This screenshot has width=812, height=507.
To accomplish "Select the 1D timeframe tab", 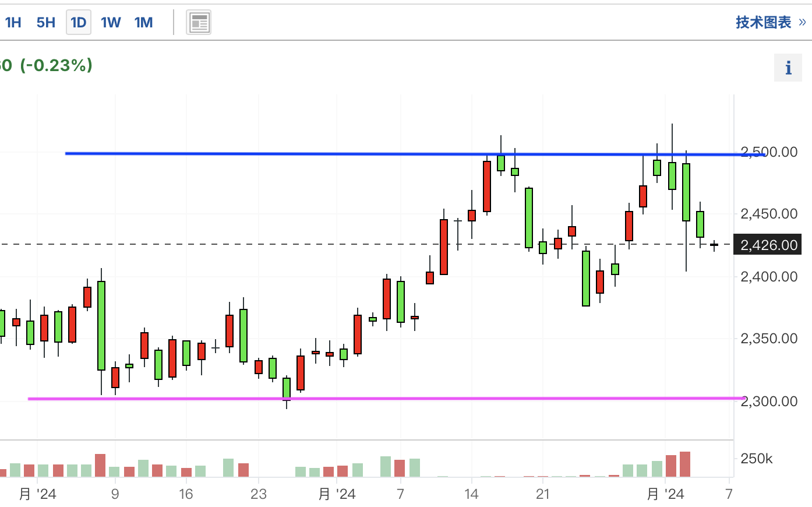I will click(x=79, y=23).
